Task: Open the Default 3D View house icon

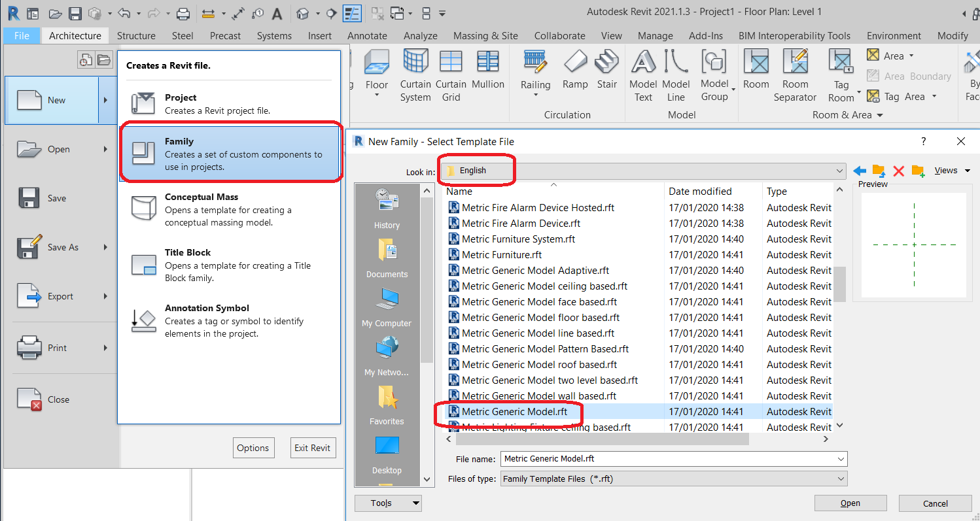Action: [x=302, y=12]
